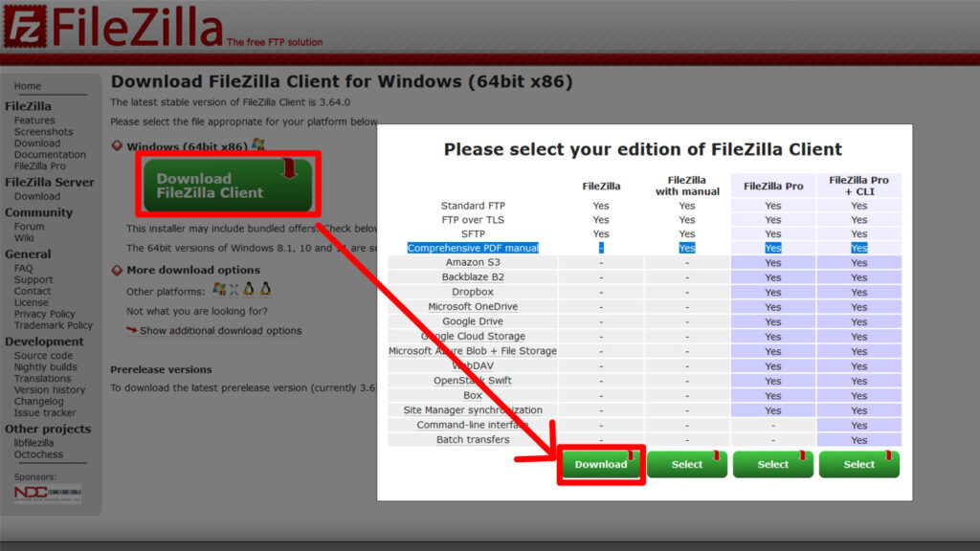Click the Google Drive feature link

pyautogui.click(x=473, y=321)
